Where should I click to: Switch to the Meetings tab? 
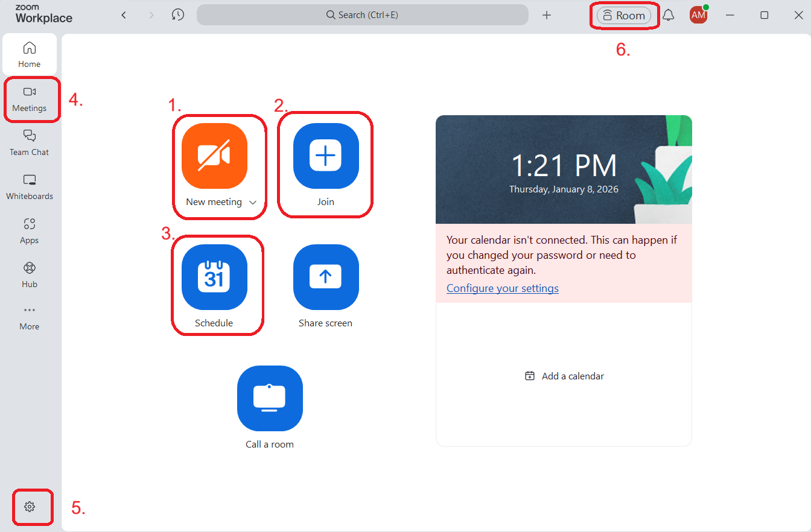[30, 99]
